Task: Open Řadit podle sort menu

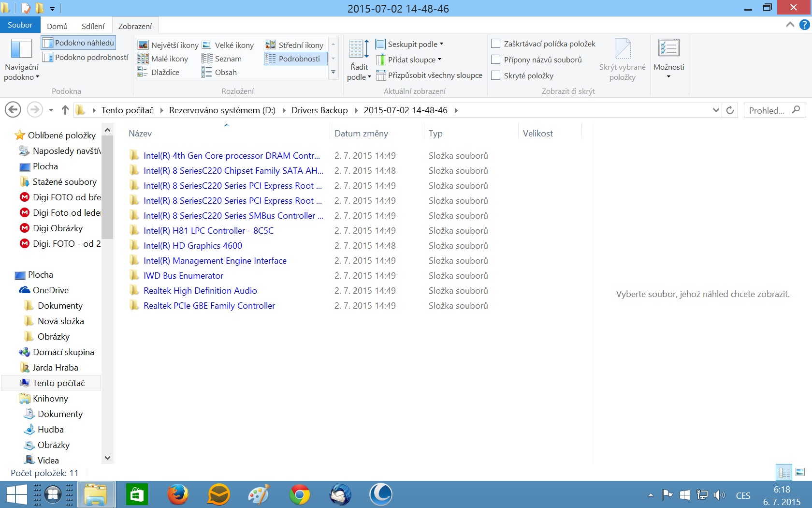Action: 359,60
